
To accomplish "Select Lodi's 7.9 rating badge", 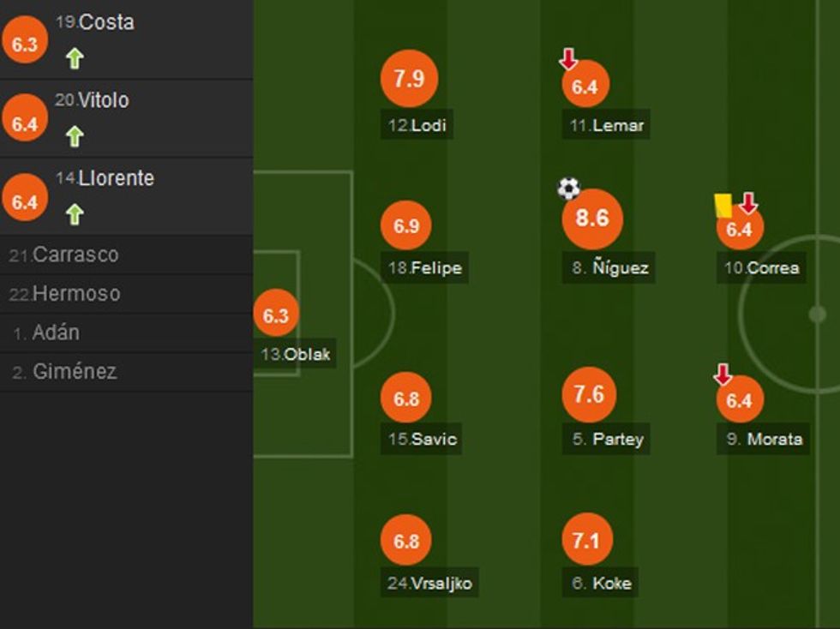I will [x=409, y=79].
